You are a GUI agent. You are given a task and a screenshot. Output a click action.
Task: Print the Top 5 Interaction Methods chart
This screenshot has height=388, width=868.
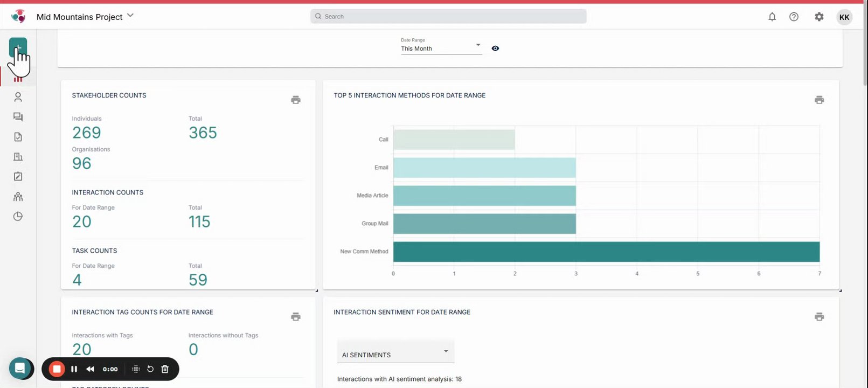819,100
